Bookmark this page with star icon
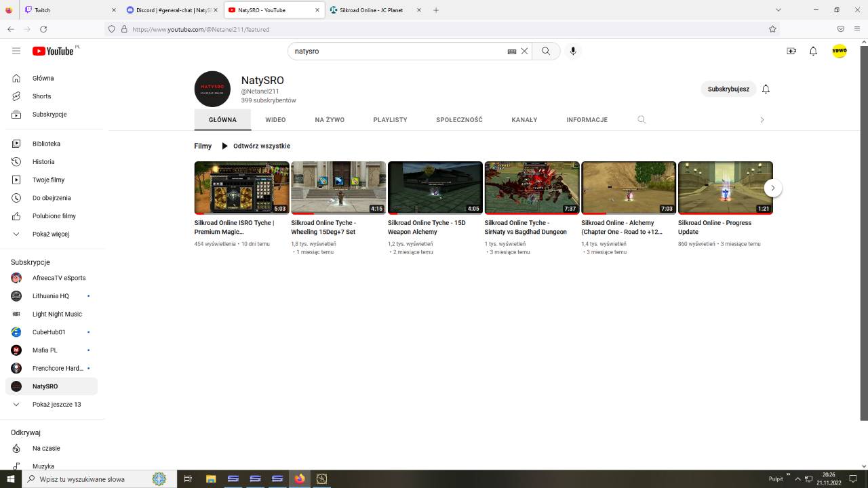This screenshot has height=488, width=868. (772, 29)
